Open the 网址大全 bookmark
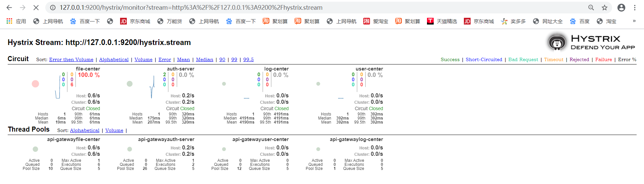Image resolution: width=644 pixels, height=184 pixels. (x=548, y=21)
